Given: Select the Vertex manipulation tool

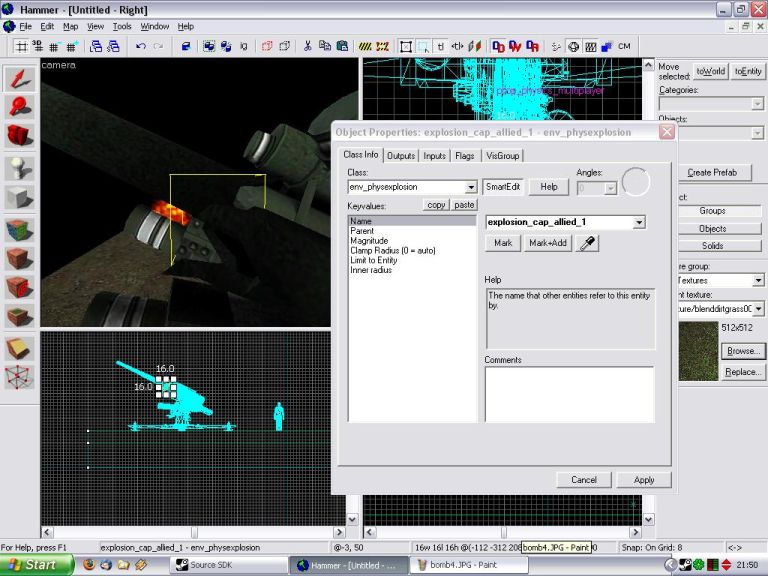Looking at the screenshot, I should [x=19, y=377].
